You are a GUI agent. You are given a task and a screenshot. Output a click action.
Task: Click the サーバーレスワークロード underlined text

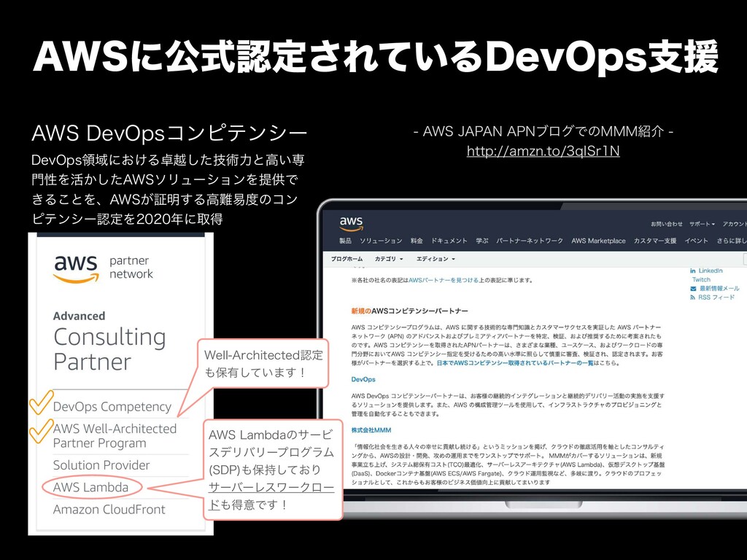click(x=271, y=496)
